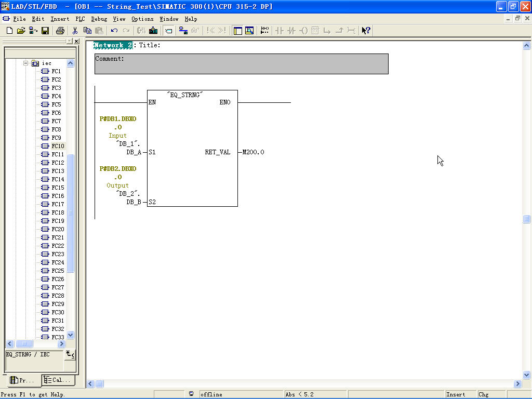This screenshot has width=532, height=399.
Task: Toggle the Details view icon
Action: (249, 31)
